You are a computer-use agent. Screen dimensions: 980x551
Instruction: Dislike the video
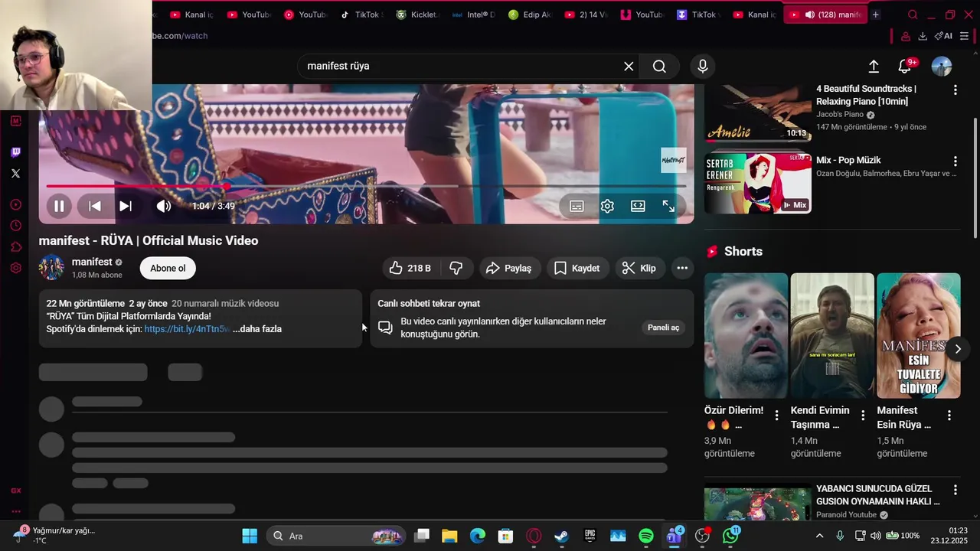click(456, 268)
